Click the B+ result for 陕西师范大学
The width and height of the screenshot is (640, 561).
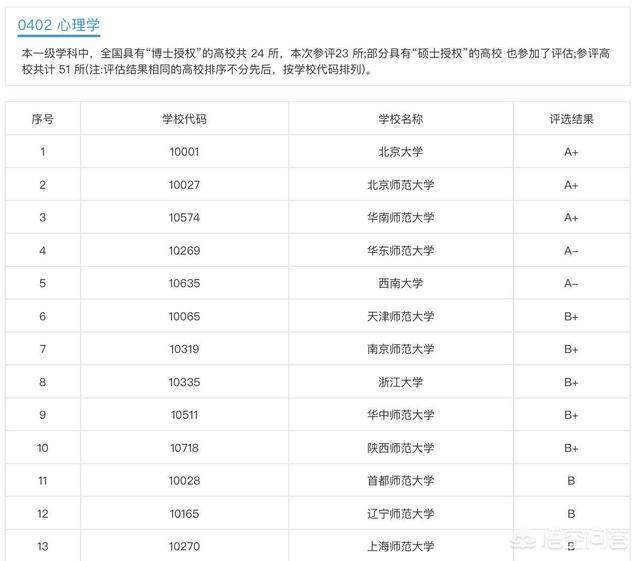571,448
